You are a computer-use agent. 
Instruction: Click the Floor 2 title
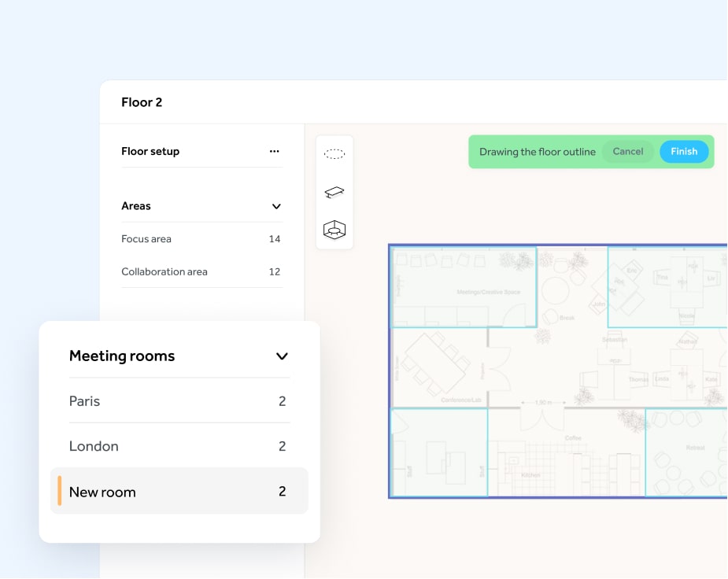click(x=142, y=102)
